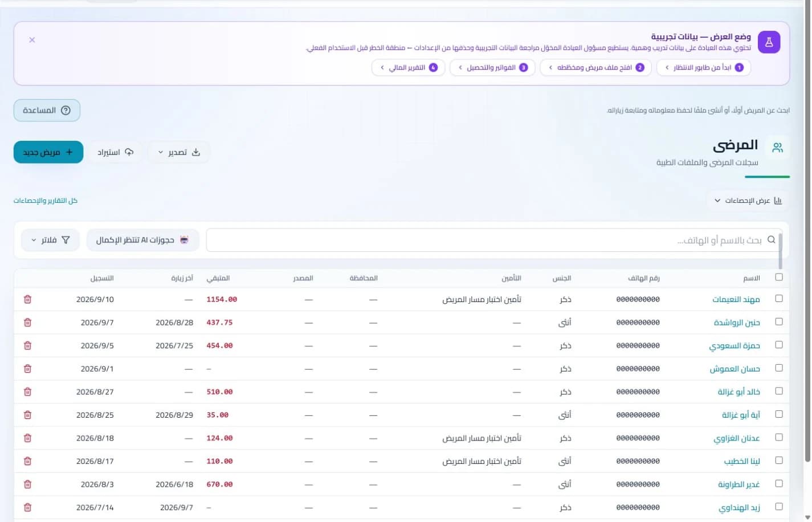Check the box for عدنان الغزاوي
The height and width of the screenshot is (522, 812).
779,438
